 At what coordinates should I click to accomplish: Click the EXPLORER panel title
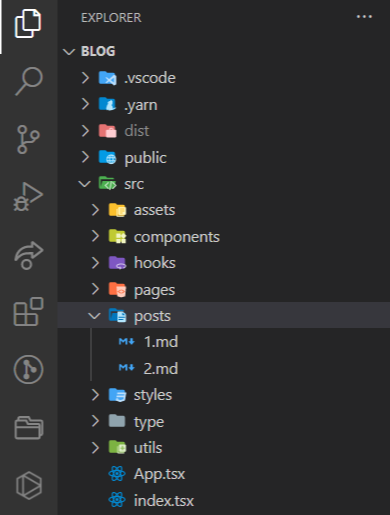[111, 18]
